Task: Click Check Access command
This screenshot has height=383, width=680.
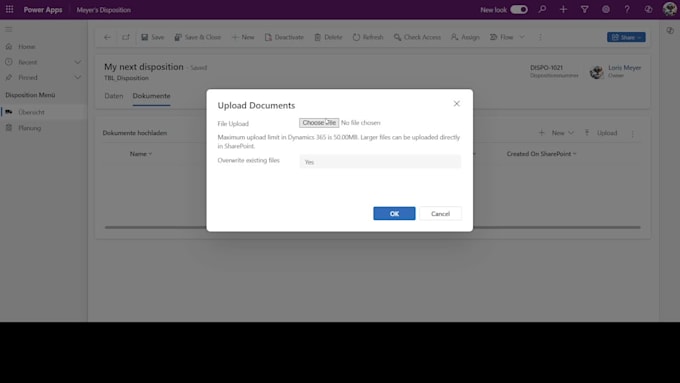Action: [417, 37]
